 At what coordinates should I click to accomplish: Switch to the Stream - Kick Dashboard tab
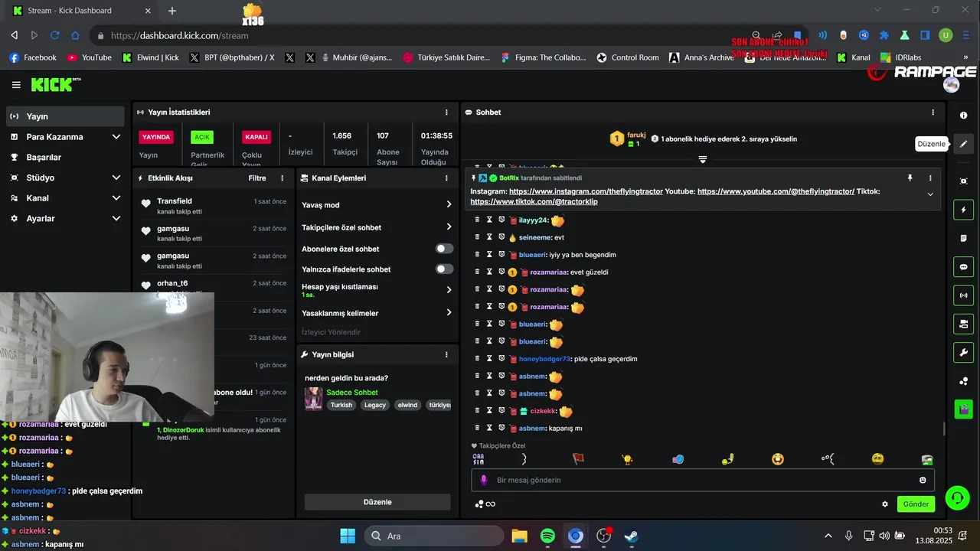pyautogui.click(x=80, y=11)
